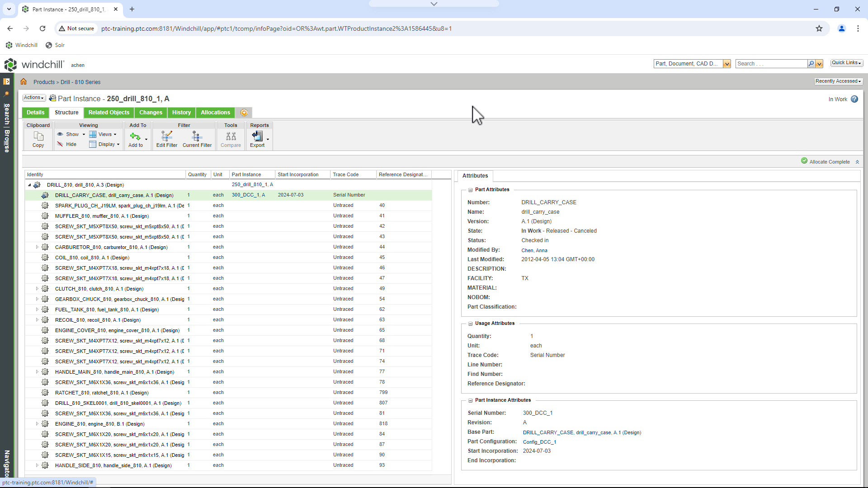The height and width of the screenshot is (488, 868).
Task: Collapse the allocation bar chevron
Action: pyautogui.click(x=857, y=162)
